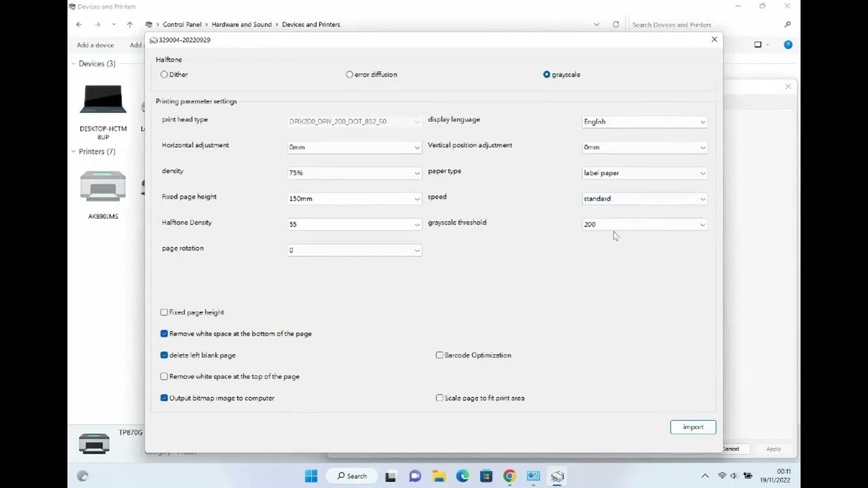Image resolution: width=868 pixels, height=488 pixels.
Task: Click the taskbar Search box
Action: tap(353, 476)
